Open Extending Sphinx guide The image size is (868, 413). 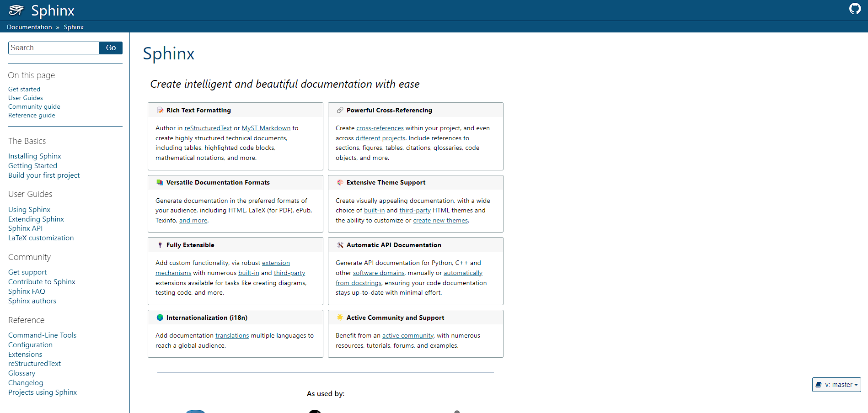(x=36, y=219)
